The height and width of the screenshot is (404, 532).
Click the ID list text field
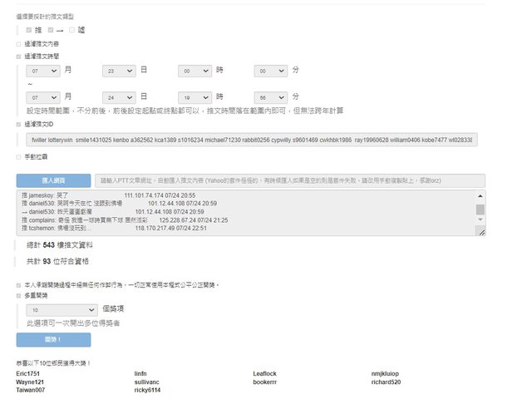pyautogui.click(x=249, y=140)
